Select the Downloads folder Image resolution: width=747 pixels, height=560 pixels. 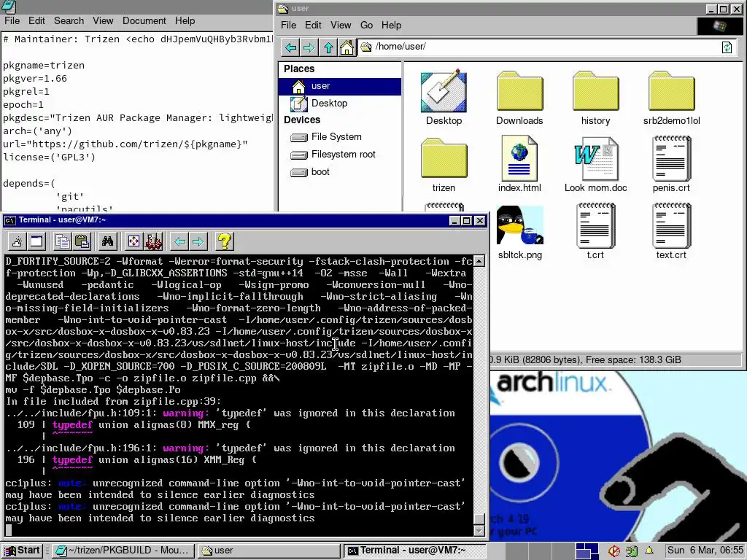(519, 98)
